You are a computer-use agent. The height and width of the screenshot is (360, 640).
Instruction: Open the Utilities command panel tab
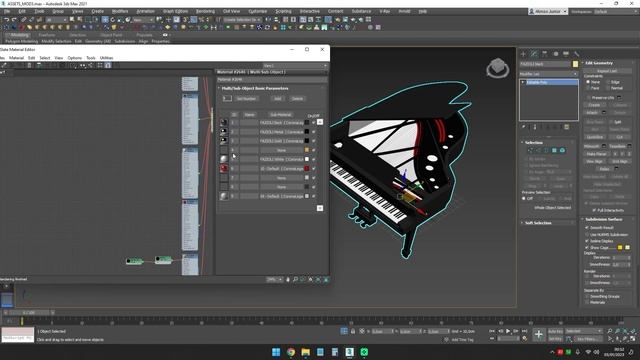(576, 54)
